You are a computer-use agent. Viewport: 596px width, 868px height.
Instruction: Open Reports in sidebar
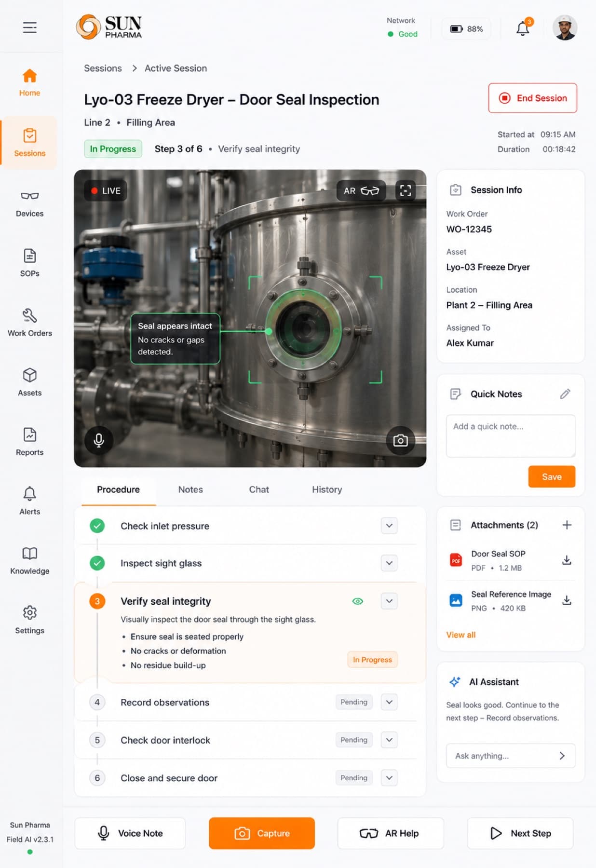click(29, 442)
